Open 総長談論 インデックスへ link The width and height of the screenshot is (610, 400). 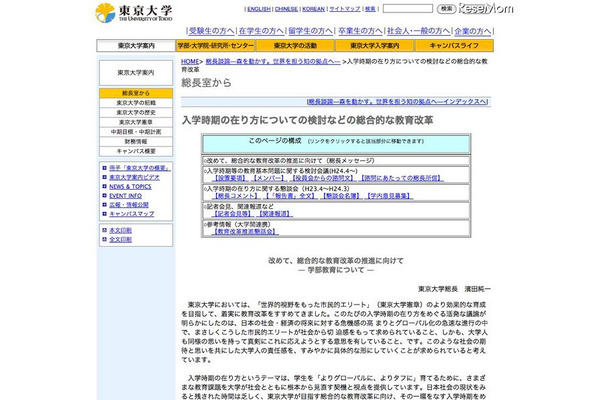397,102
